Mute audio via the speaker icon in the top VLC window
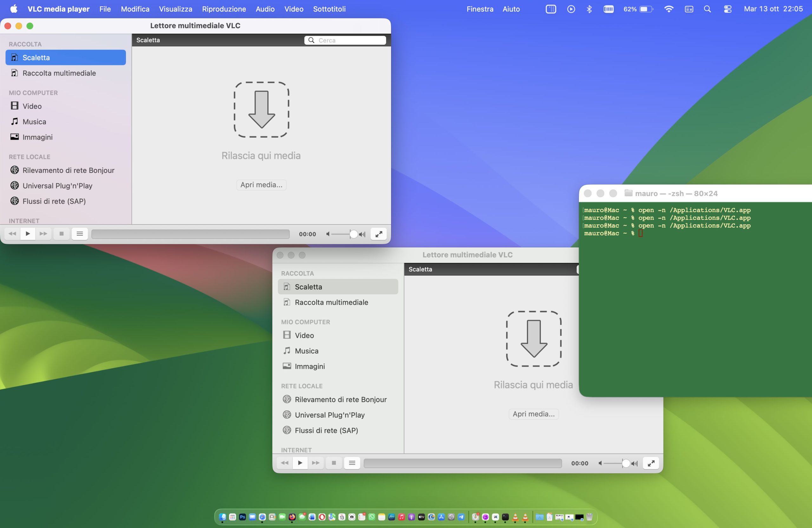 click(328, 234)
